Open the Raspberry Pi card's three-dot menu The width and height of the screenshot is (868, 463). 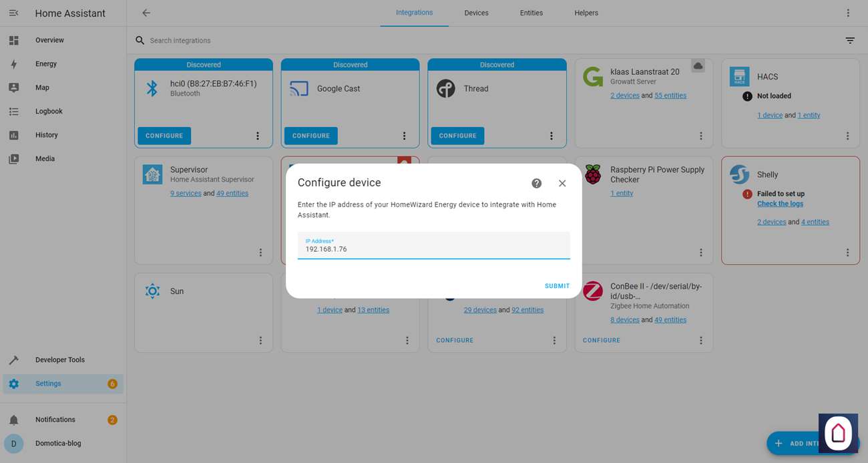click(x=701, y=253)
